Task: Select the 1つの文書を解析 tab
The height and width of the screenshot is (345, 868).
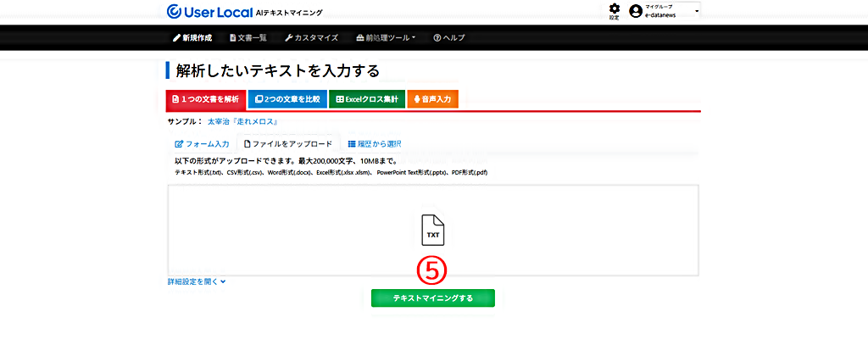Action: tap(205, 100)
